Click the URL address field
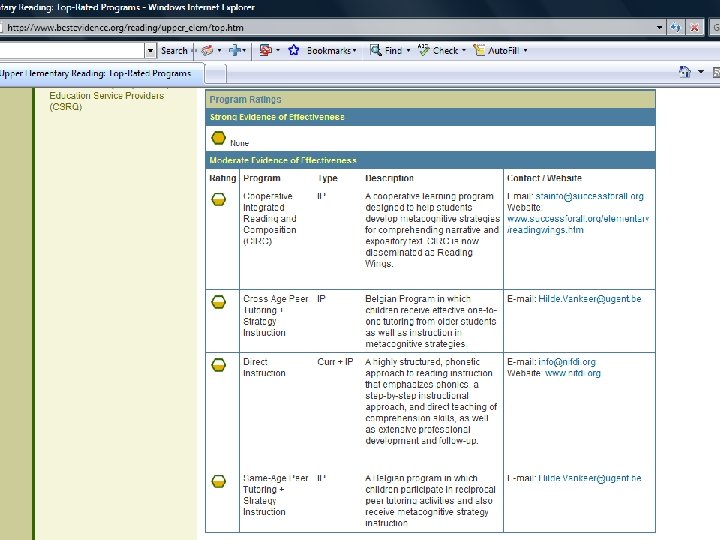Screen dimensions: 720x540 (326, 28)
